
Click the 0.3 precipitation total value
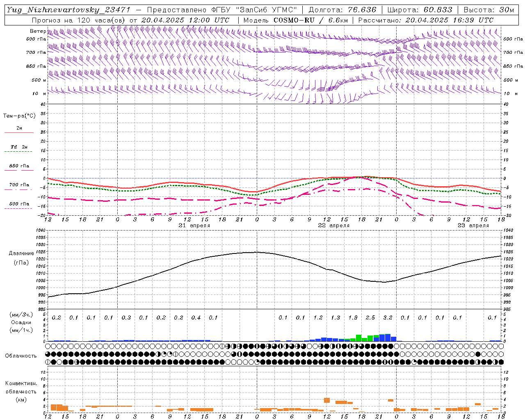point(126,317)
